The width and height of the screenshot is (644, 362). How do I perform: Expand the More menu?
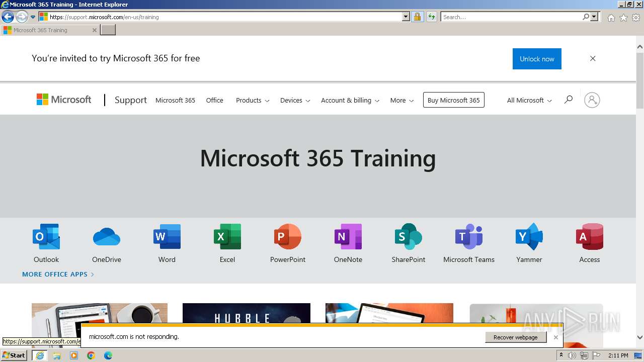tap(402, 100)
